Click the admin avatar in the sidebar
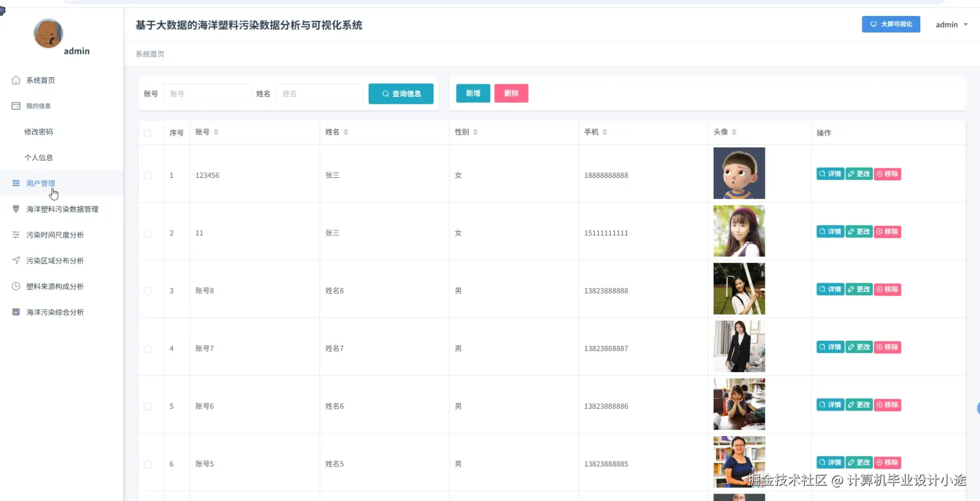This screenshot has width=980, height=501. coord(48,33)
